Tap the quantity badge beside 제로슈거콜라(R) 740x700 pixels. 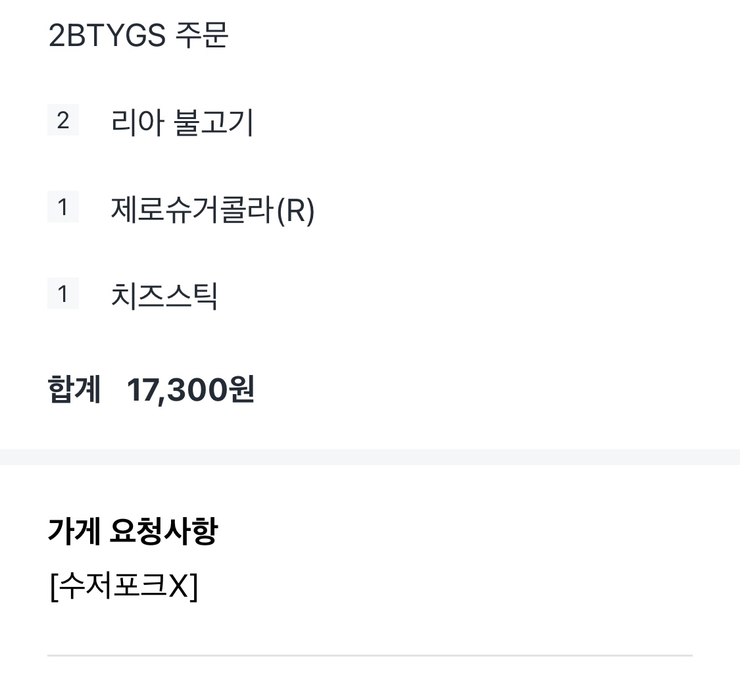(x=63, y=207)
